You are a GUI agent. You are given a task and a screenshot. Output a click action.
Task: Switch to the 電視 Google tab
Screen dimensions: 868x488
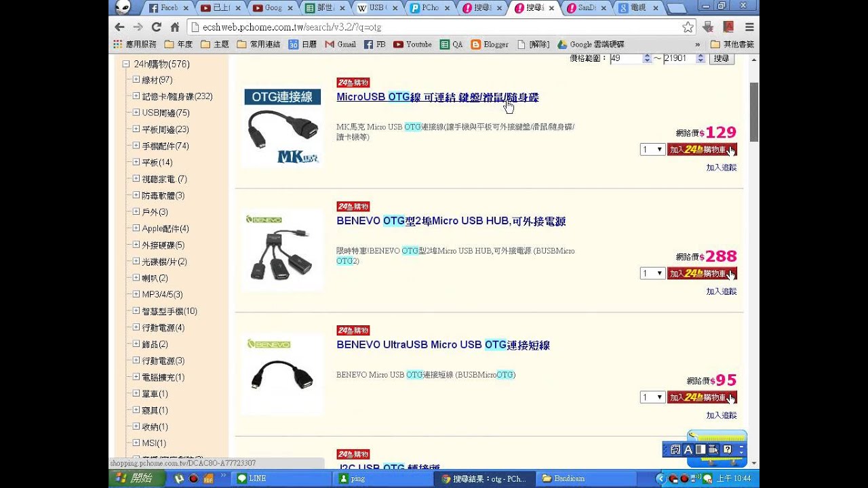pyautogui.click(x=639, y=8)
